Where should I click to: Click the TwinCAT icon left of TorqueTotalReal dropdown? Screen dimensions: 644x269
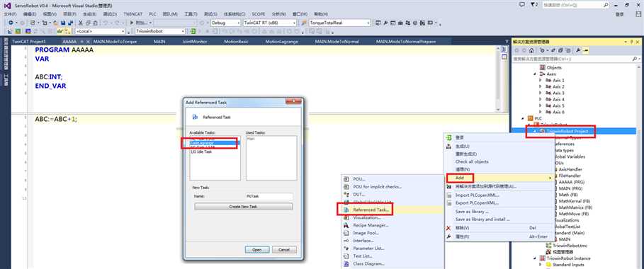(x=304, y=23)
